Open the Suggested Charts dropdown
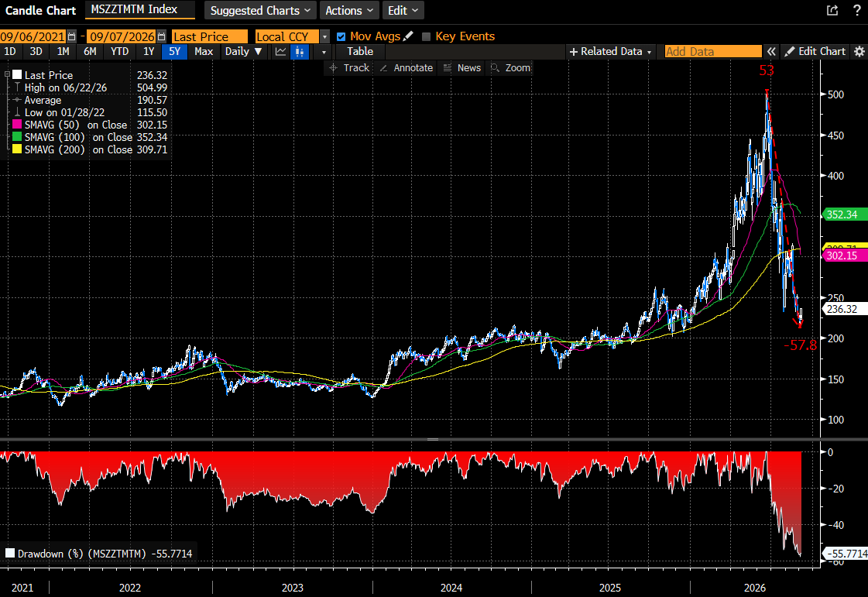The width and height of the screenshot is (868, 597). 260,11
